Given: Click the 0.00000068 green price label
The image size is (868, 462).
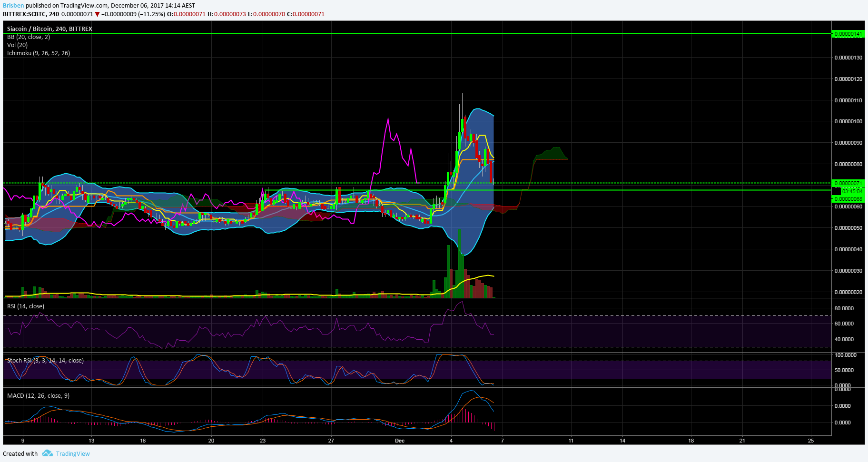Looking at the screenshot, I should [x=848, y=199].
